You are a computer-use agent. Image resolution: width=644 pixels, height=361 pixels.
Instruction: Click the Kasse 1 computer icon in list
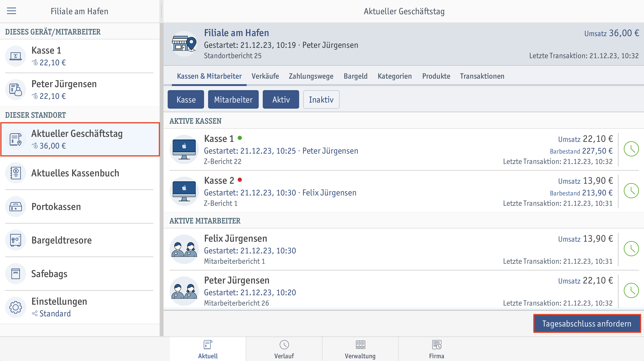point(184,149)
